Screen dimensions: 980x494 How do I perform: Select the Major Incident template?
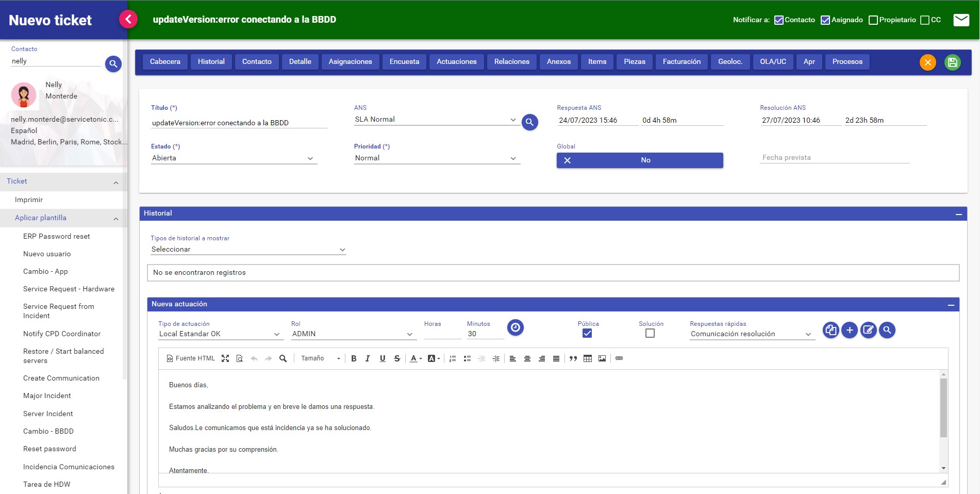47,396
